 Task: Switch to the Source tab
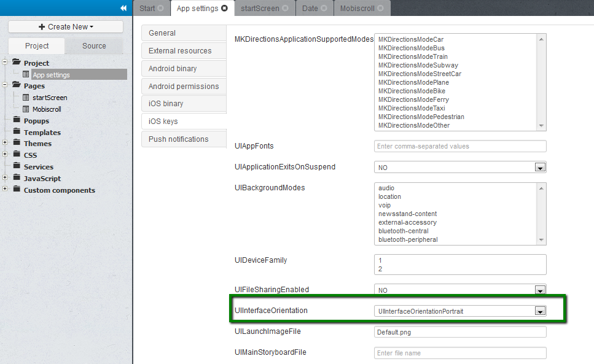[x=94, y=46]
